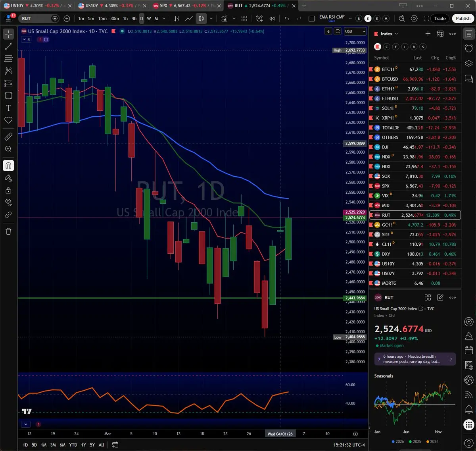This screenshot has width=476, height=451.
Task: Select the W weekly timeframe
Action: pos(149,19)
